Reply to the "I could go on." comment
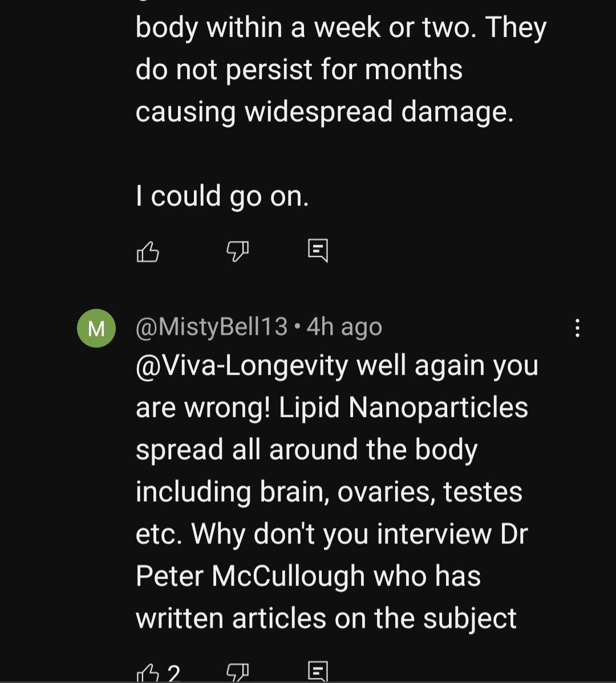The width and height of the screenshot is (616, 683). pos(318,251)
